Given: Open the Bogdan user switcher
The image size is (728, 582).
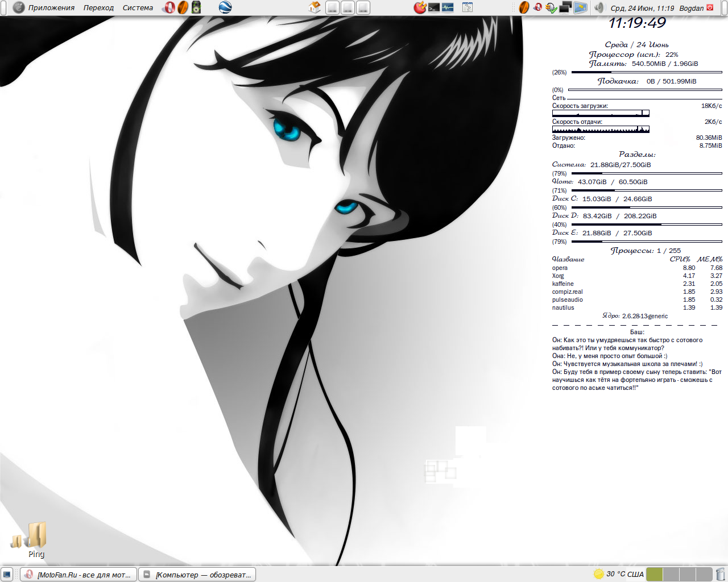Looking at the screenshot, I should pyautogui.click(x=691, y=8).
